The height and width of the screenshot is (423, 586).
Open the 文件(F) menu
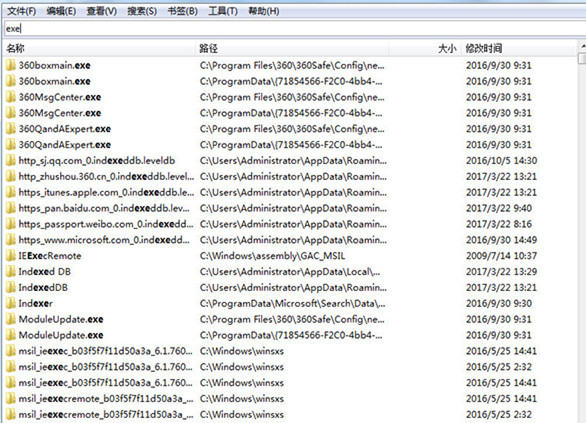22,11
